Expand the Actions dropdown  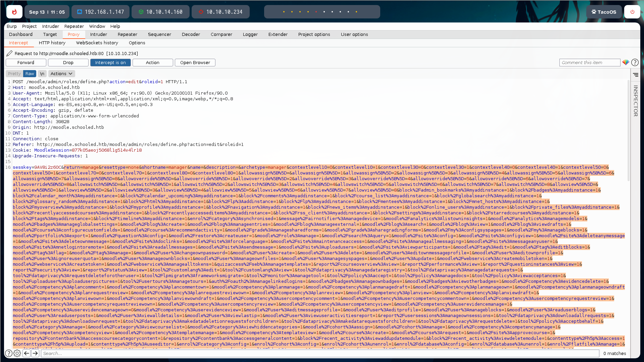click(61, 74)
